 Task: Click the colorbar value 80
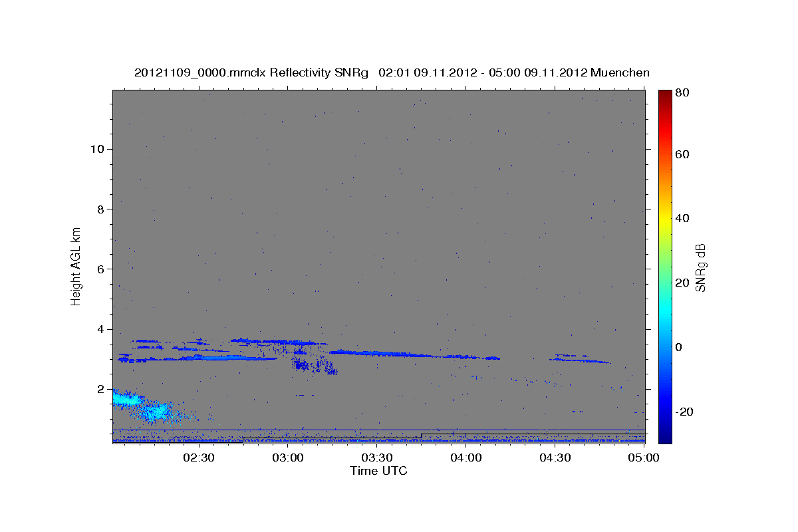click(x=682, y=93)
